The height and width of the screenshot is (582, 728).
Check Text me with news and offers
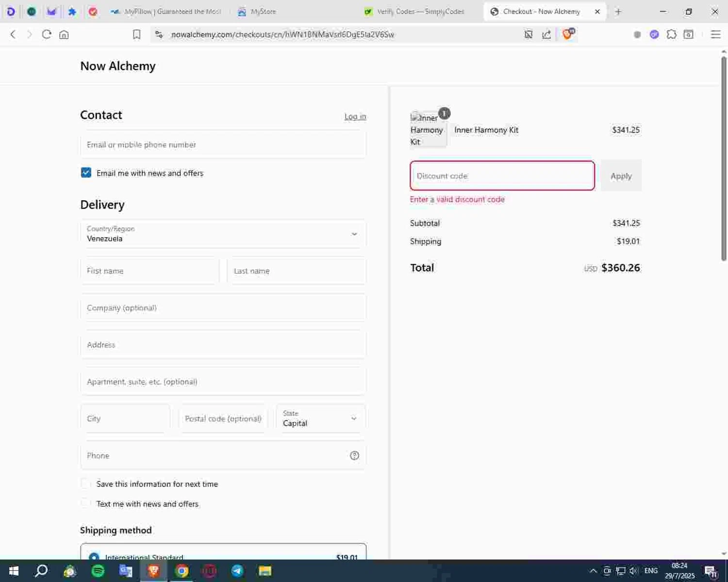point(85,503)
